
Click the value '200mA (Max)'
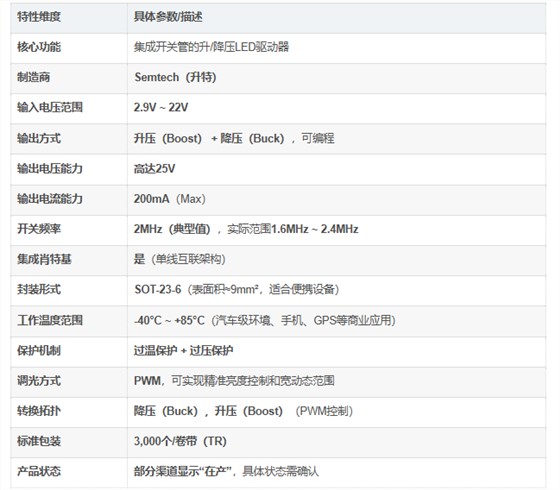pyautogui.click(x=170, y=199)
